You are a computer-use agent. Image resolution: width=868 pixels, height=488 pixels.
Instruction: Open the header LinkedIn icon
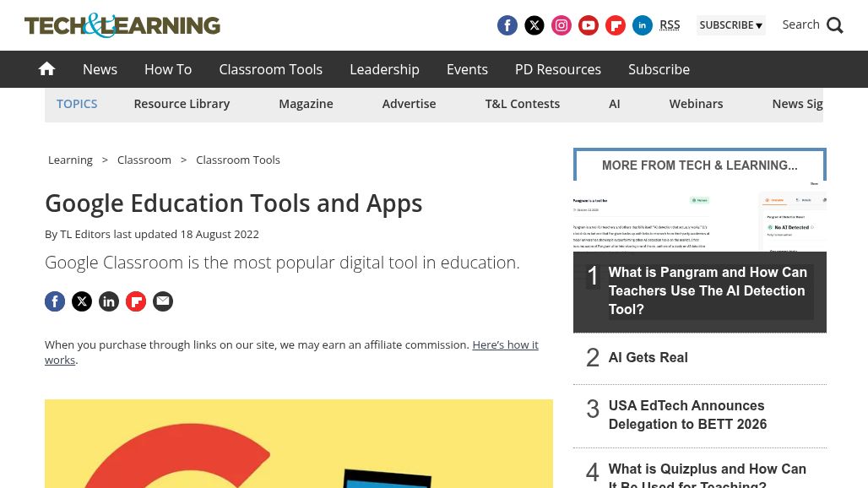tap(643, 25)
